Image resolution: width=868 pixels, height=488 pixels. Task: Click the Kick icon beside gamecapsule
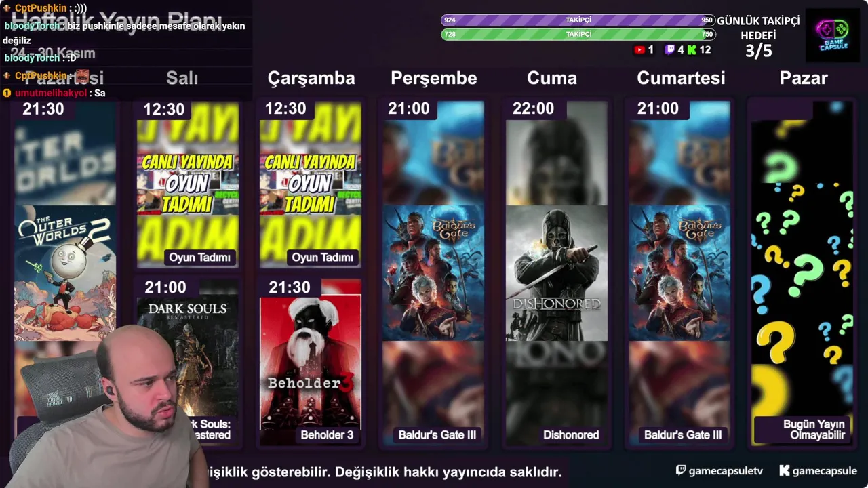(785, 470)
